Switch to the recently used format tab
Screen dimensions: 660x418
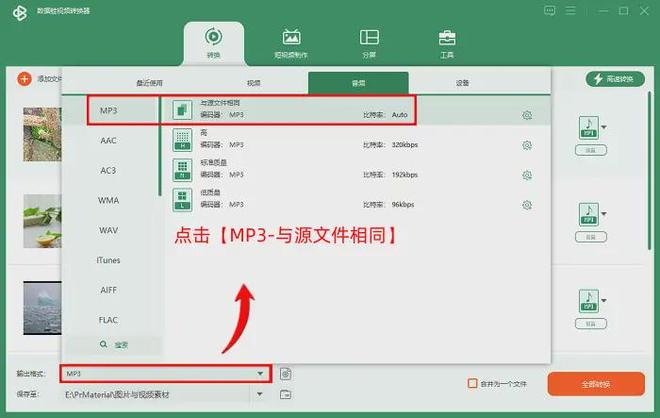pyautogui.click(x=149, y=83)
